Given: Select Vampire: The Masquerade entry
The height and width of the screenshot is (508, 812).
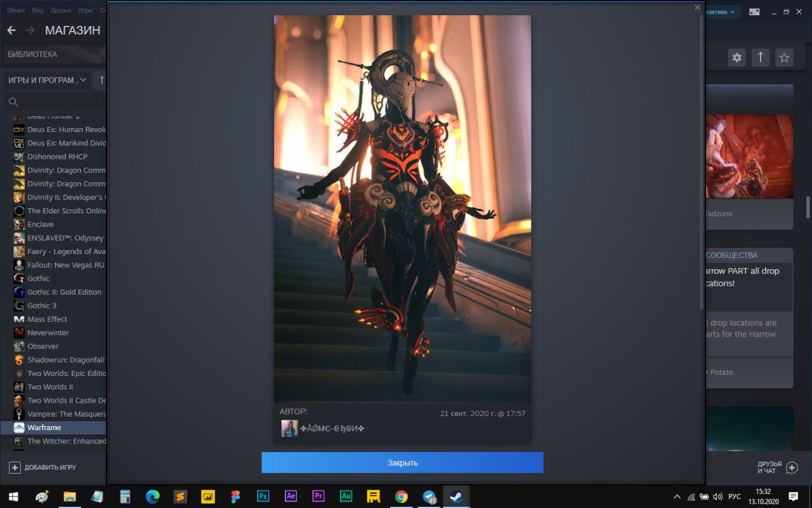Looking at the screenshot, I should pos(59,414).
